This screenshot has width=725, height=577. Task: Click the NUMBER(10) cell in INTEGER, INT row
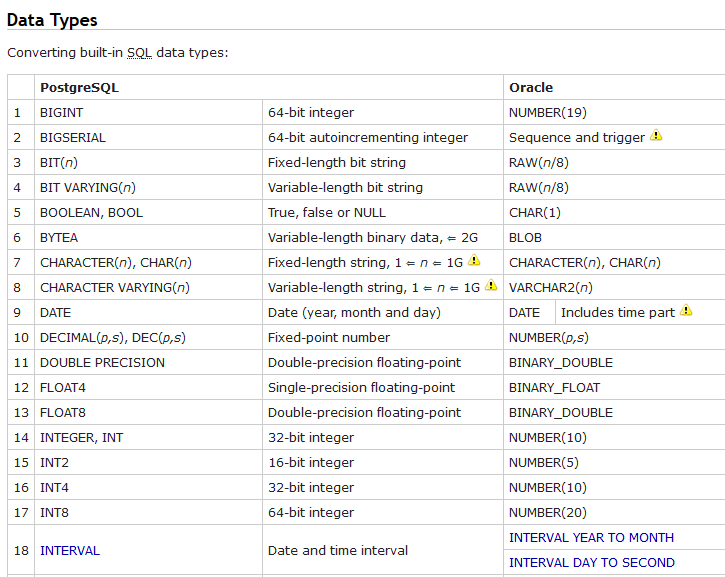click(614, 437)
